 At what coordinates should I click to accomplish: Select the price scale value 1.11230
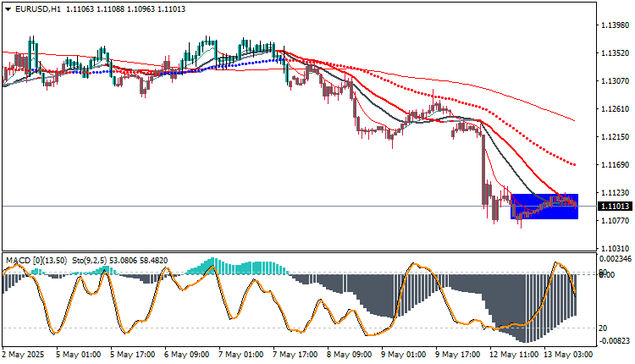[x=615, y=193]
